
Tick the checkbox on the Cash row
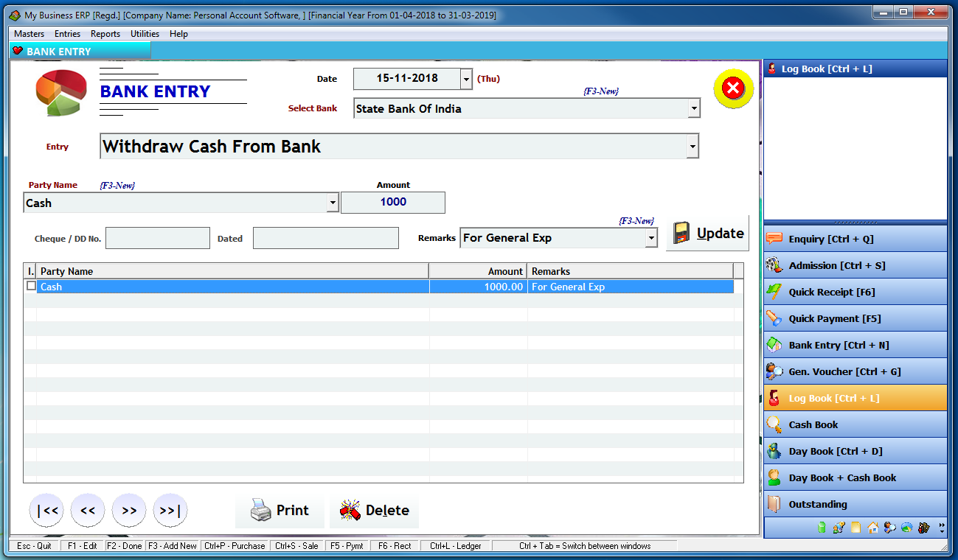point(30,286)
